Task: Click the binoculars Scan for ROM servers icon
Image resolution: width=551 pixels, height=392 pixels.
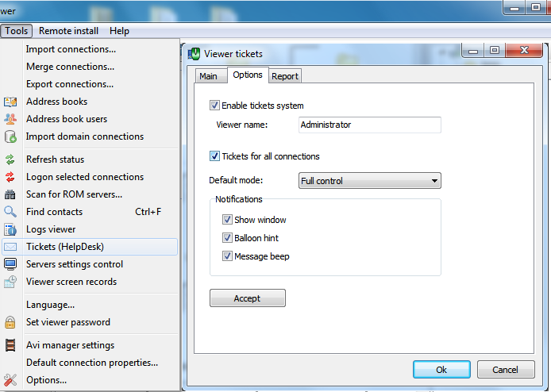Action: point(10,194)
